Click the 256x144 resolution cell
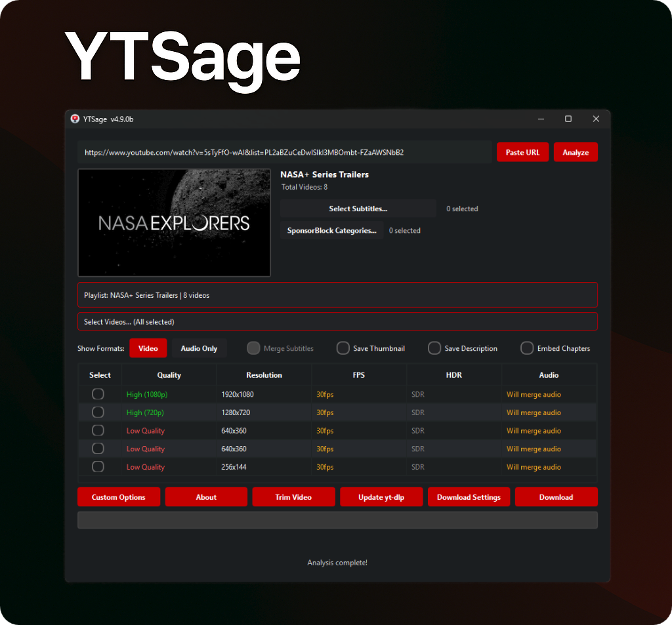Viewport: 672px width, 625px height. pos(264,467)
